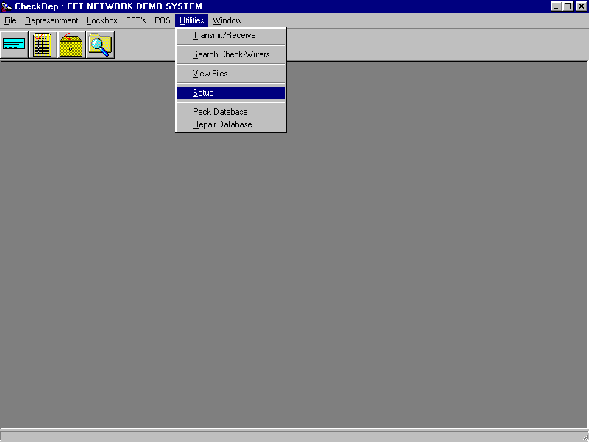589x442 pixels.
Task: Click the yellow lockbox toolbar icon
Action: [71, 45]
